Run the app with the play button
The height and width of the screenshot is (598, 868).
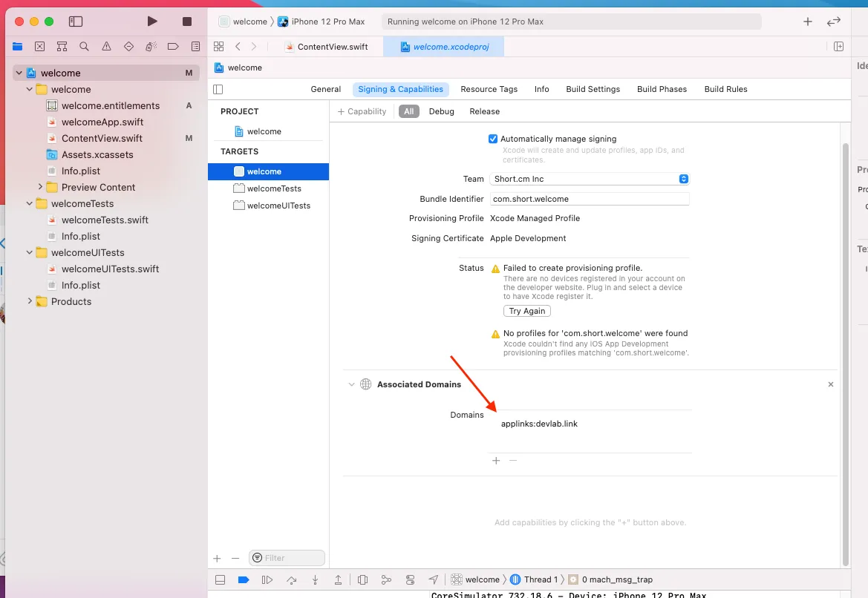point(152,22)
